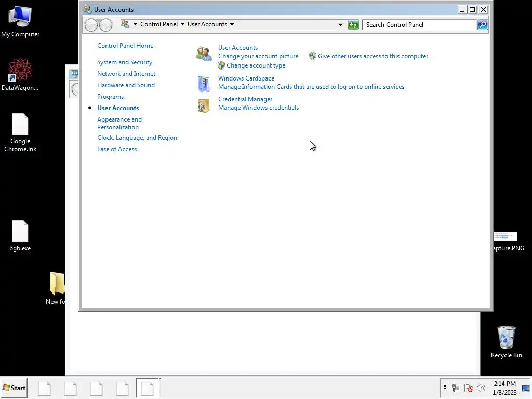Click the back navigation arrow
The width and height of the screenshot is (532, 399).
click(x=91, y=25)
